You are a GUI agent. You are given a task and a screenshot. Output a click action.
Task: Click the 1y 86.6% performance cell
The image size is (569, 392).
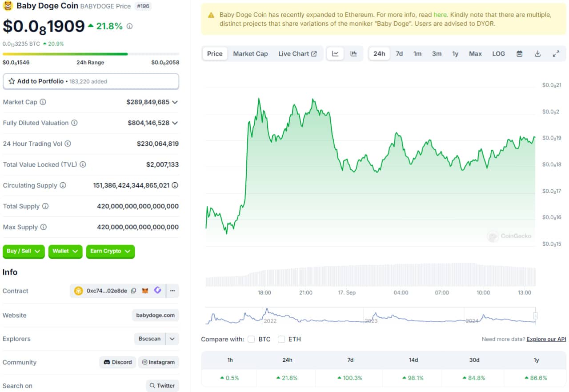point(536,378)
